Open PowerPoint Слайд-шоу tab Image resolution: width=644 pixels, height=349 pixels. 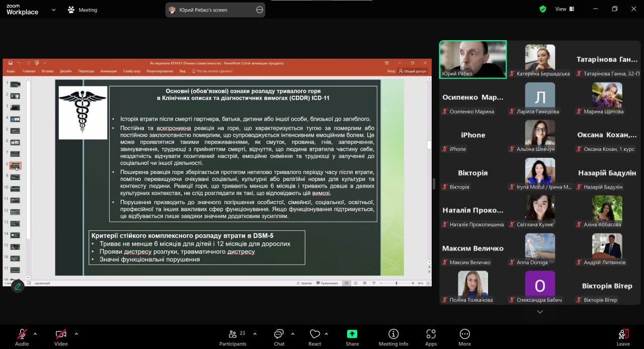click(132, 71)
